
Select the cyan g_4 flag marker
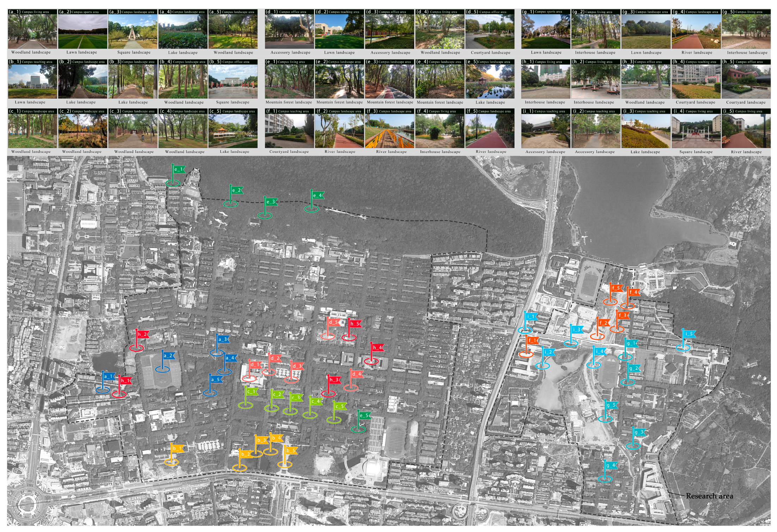(611, 466)
